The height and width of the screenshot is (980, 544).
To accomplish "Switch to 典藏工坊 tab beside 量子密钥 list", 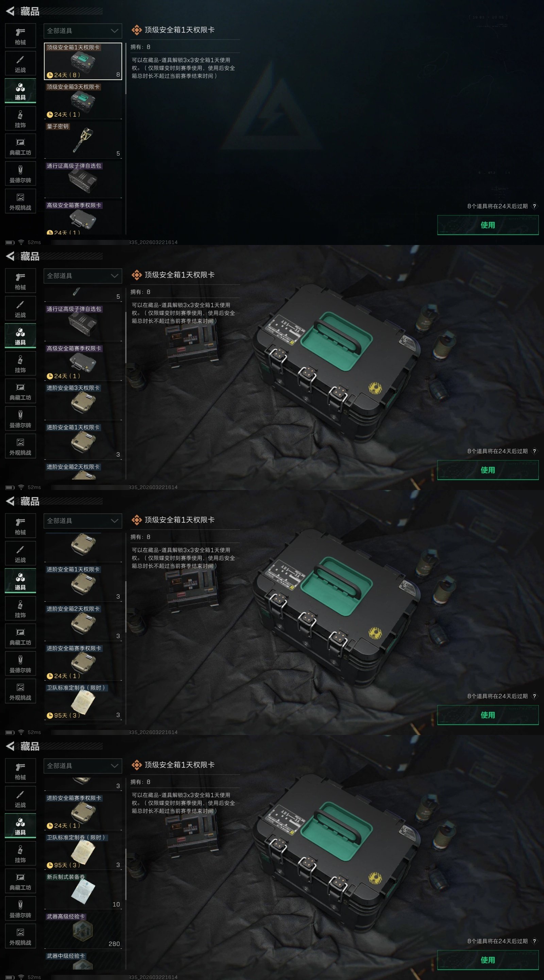I will point(20,146).
